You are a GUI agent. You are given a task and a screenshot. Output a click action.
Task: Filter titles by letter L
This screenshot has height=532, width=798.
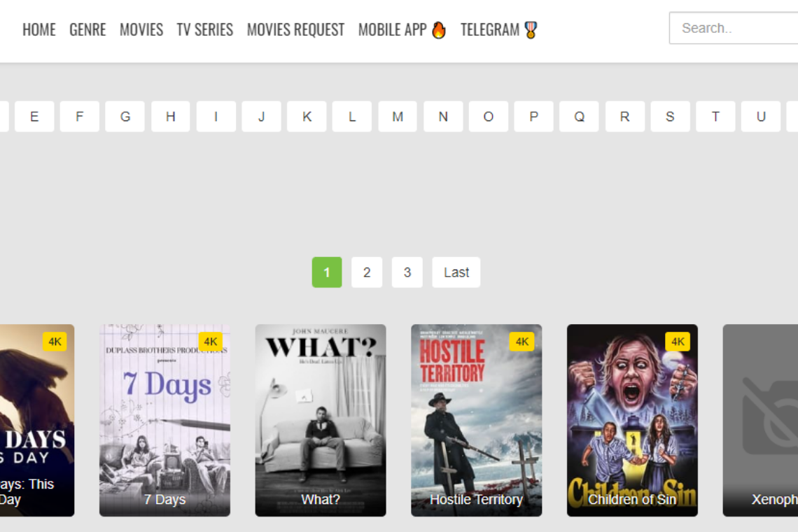click(352, 117)
